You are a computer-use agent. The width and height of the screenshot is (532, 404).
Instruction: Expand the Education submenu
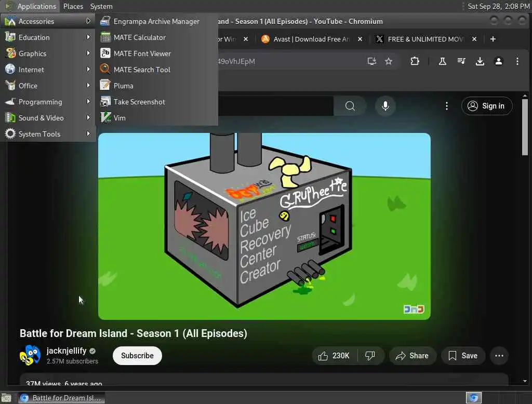click(x=47, y=37)
